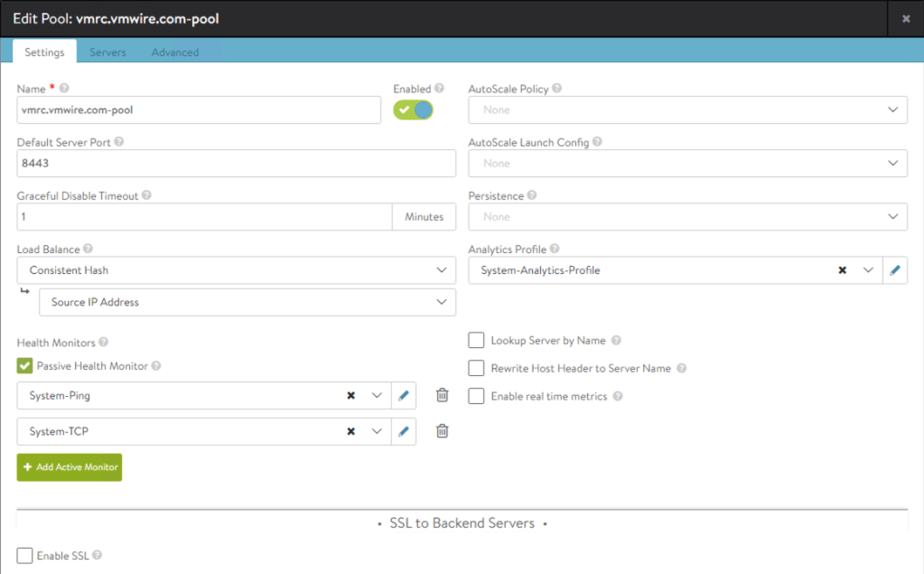Click the Default Server Port field
The width and height of the screenshot is (924, 574).
[236, 164]
